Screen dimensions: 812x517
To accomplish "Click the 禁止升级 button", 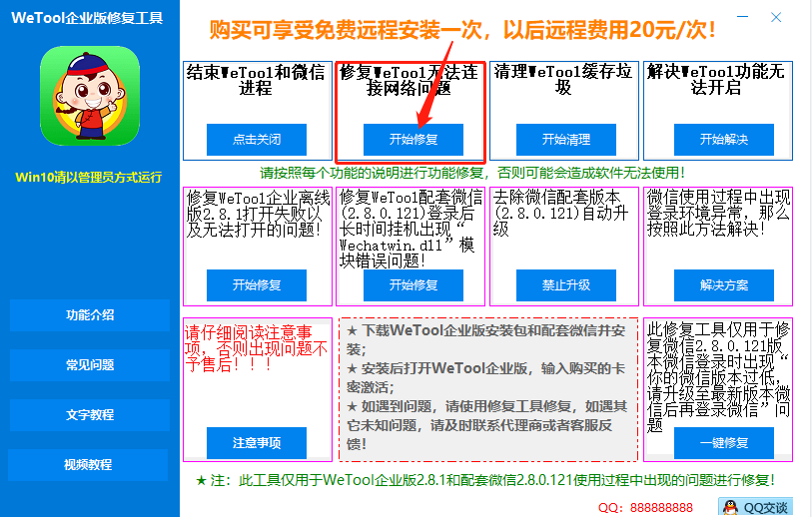I will (x=566, y=285).
